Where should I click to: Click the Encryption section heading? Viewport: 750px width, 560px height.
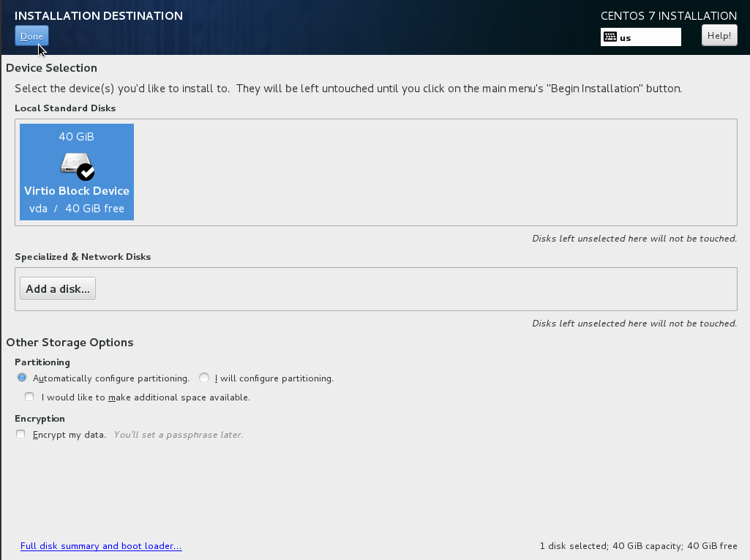[40, 419]
